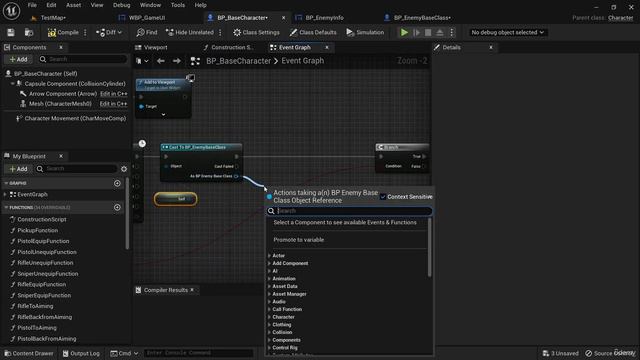
Task: Switch to the BP_EnemyBaseClass tab
Action: click(422, 18)
